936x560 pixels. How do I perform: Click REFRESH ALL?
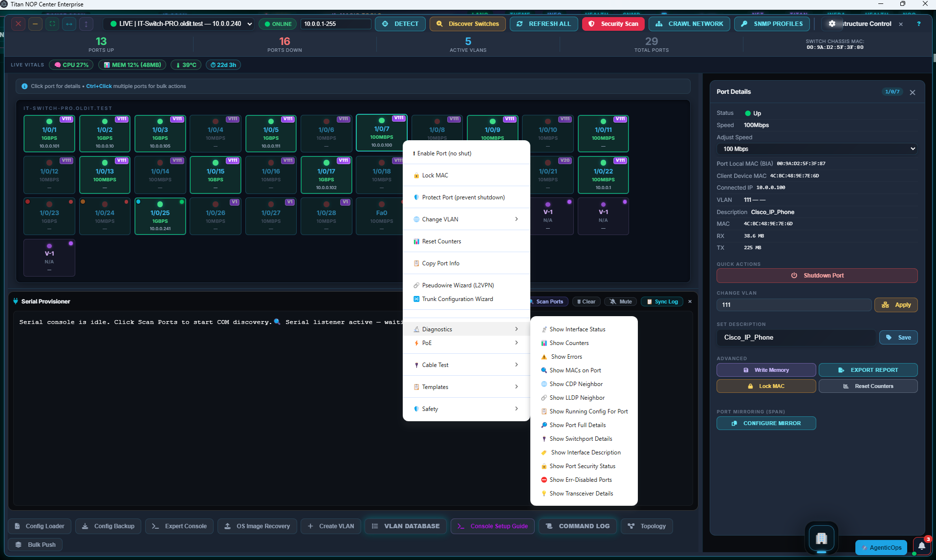tap(544, 23)
